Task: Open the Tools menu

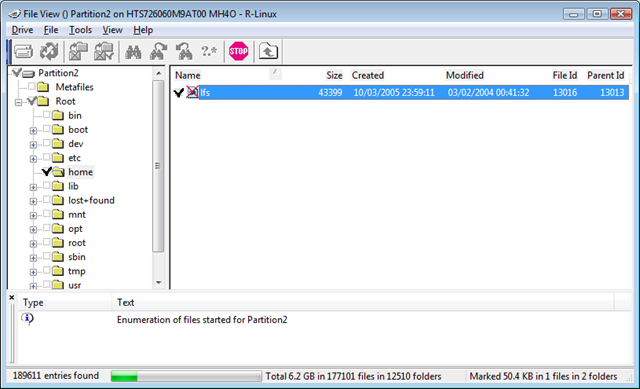Action: (x=80, y=30)
